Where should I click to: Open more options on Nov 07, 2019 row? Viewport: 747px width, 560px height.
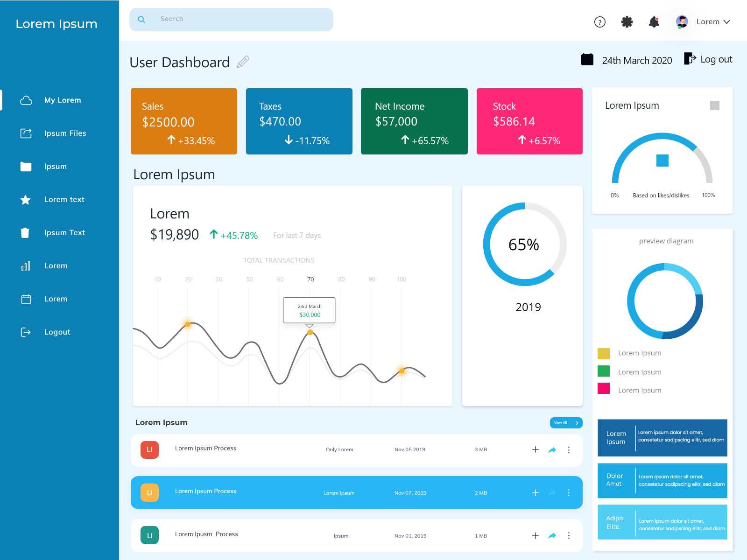pos(569,493)
